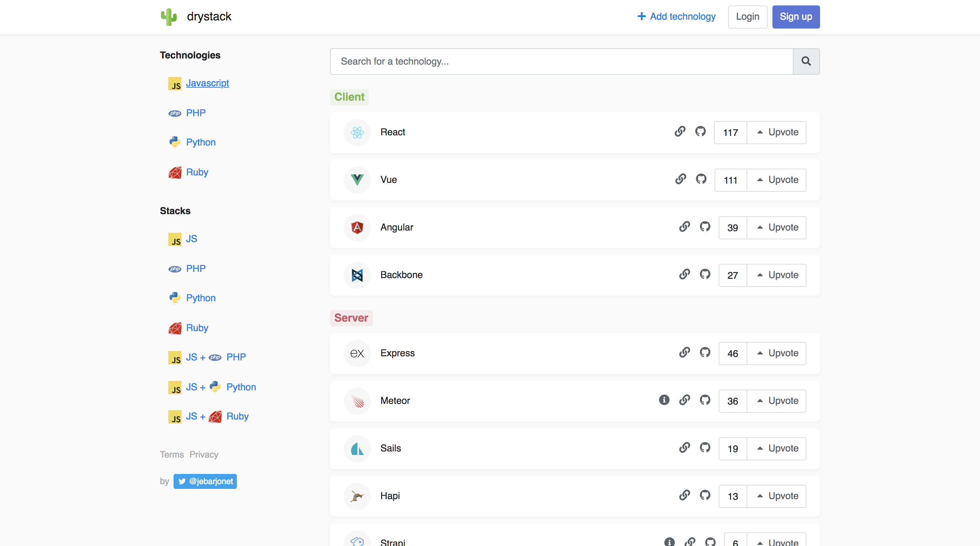The width and height of the screenshot is (980, 546).
Task: Open Angular's GitHub icon
Action: click(705, 227)
